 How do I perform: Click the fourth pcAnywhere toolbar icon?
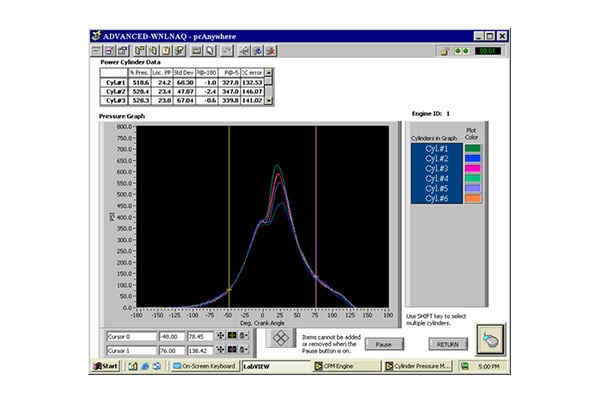140,51
